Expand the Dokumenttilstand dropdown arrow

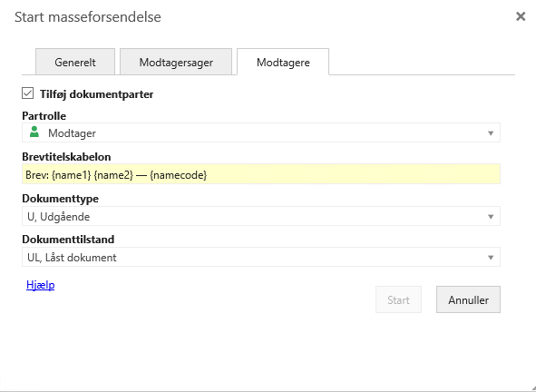click(491, 257)
